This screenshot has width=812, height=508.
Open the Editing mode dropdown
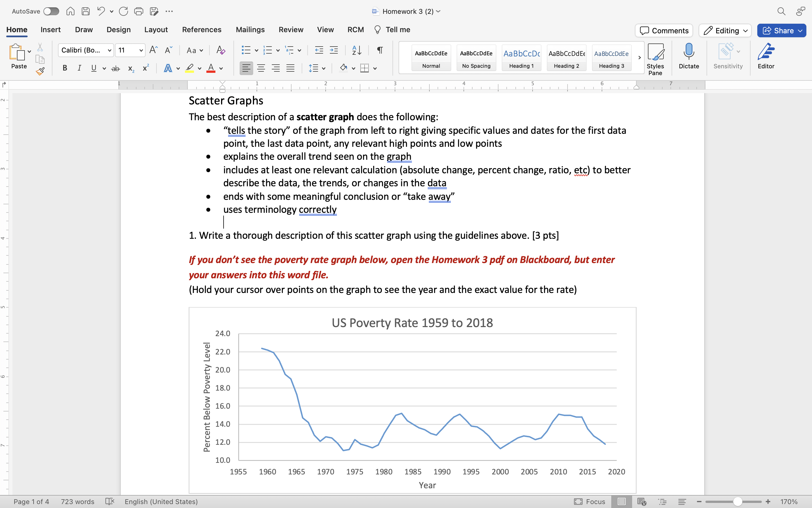tap(725, 30)
